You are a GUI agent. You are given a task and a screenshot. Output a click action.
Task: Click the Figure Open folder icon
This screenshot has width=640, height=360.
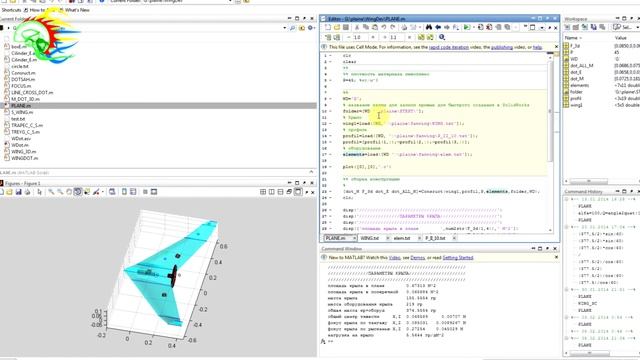tap(9, 192)
